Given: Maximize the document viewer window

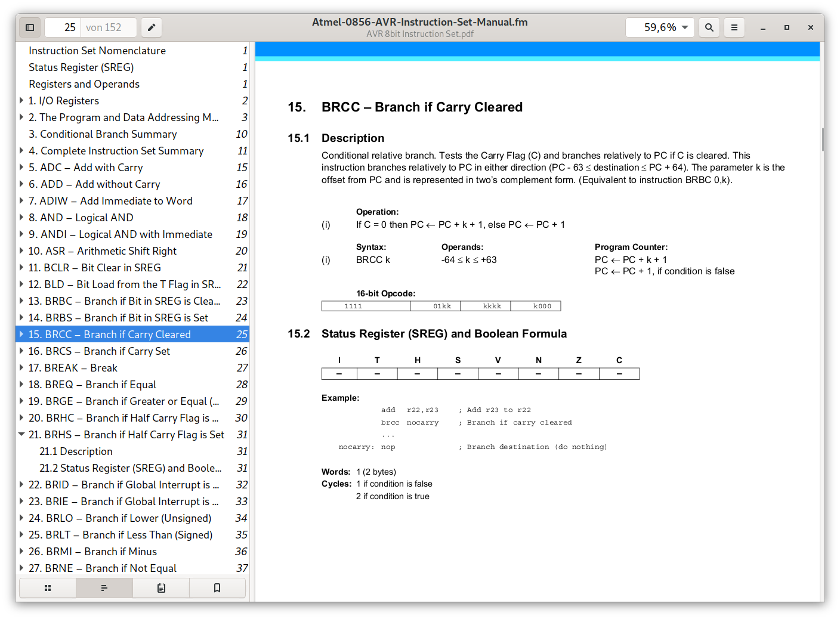Looking at the screenshot, I should click(x=787, y=27).
